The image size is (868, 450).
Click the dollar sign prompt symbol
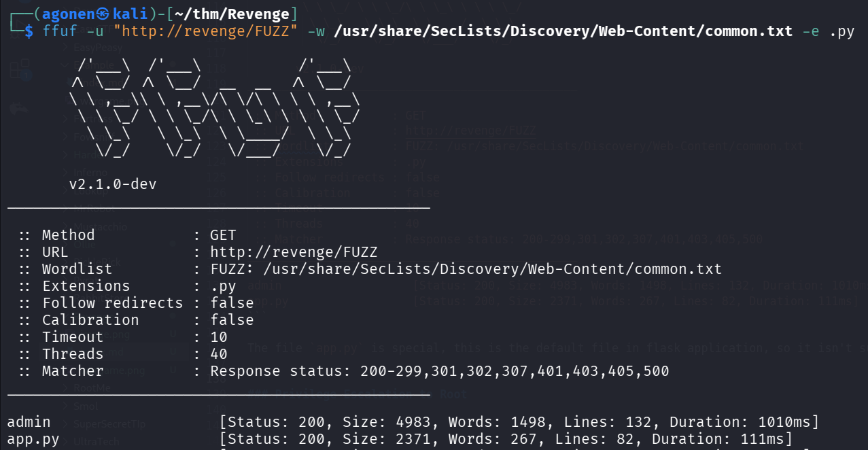coord(29,31)
